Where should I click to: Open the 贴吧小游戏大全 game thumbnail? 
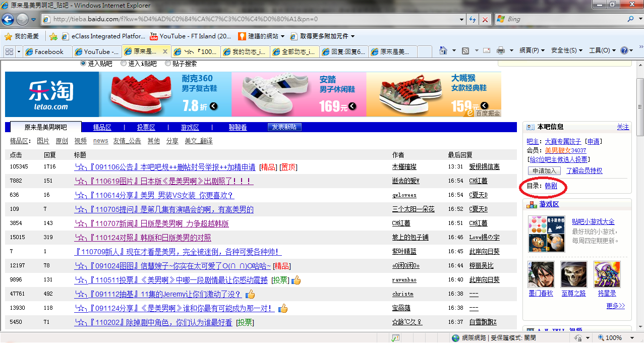pos(547,234)
